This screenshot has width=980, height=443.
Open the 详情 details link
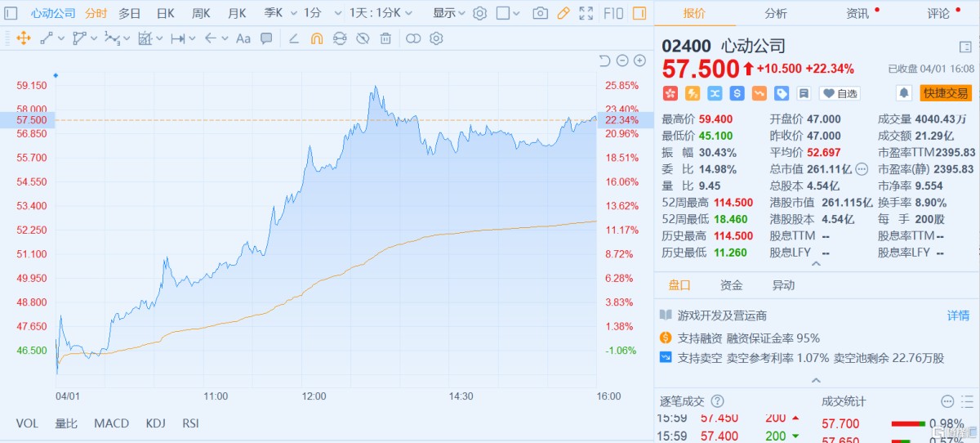tap(958, 315)
